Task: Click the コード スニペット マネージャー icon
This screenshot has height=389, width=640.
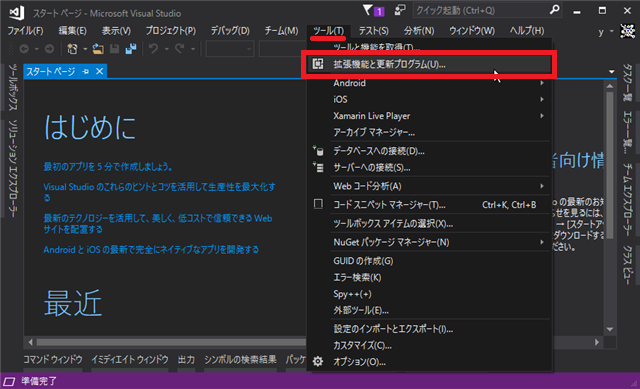Action: click(318, 204)
